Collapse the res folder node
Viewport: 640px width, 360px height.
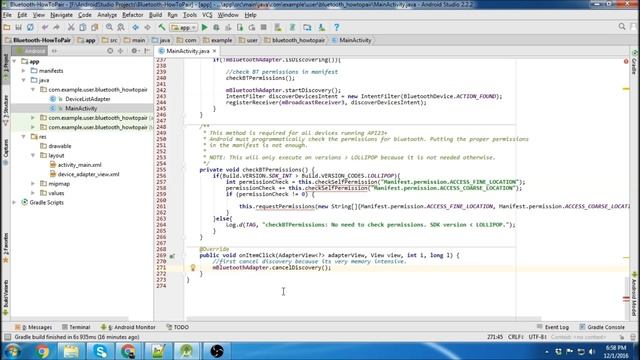24,136
